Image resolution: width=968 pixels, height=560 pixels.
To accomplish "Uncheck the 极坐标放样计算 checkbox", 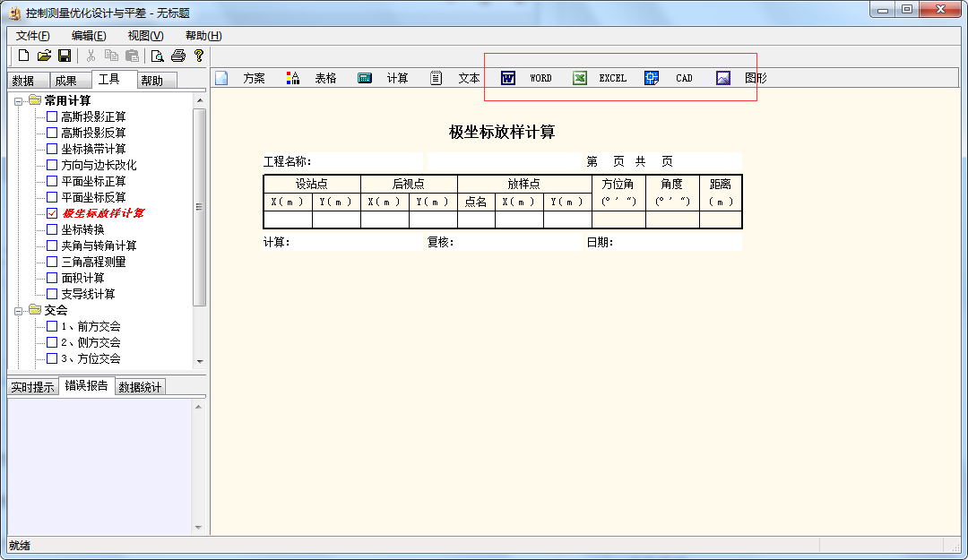I will coord(52,213).
